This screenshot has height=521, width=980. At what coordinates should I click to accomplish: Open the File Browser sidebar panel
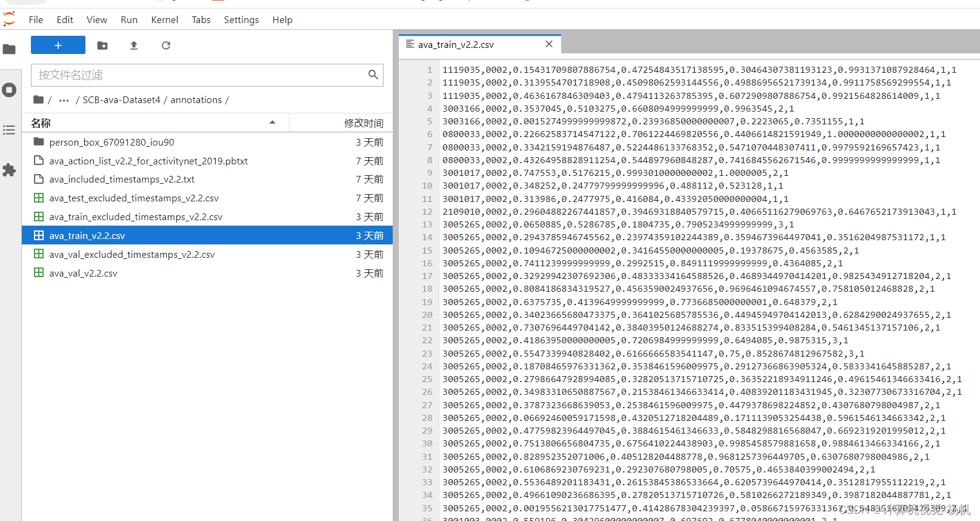(9, 49)
